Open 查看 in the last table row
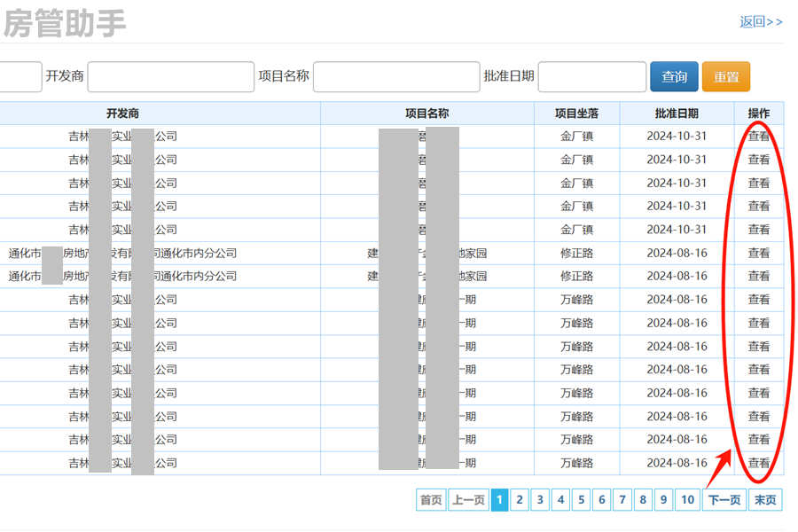This screenshot has width=798, height=532. coord(759,463)
